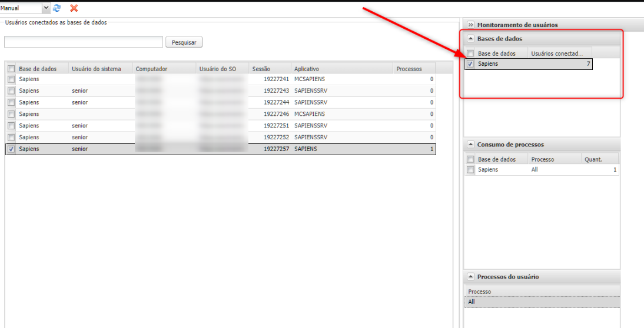The image size is (644, 328).
Task: Collapse the Monitoramento de usuários side panel
Action: 471,25
